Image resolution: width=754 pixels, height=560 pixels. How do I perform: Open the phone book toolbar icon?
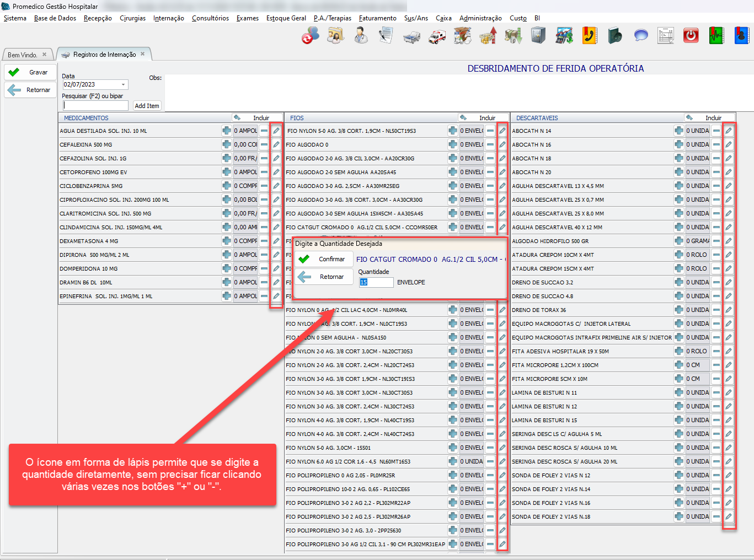(x=590, y=36)
